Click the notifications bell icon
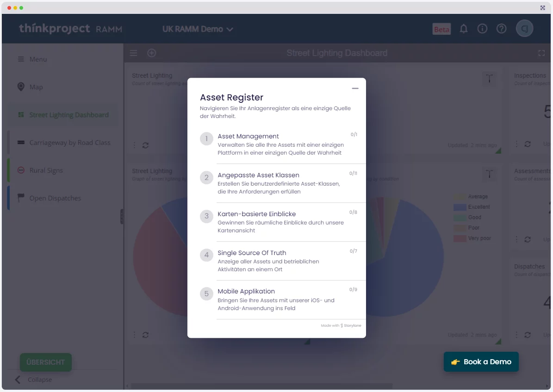Image resolution: width=553 pixels, height=392 pixels. 464,29
